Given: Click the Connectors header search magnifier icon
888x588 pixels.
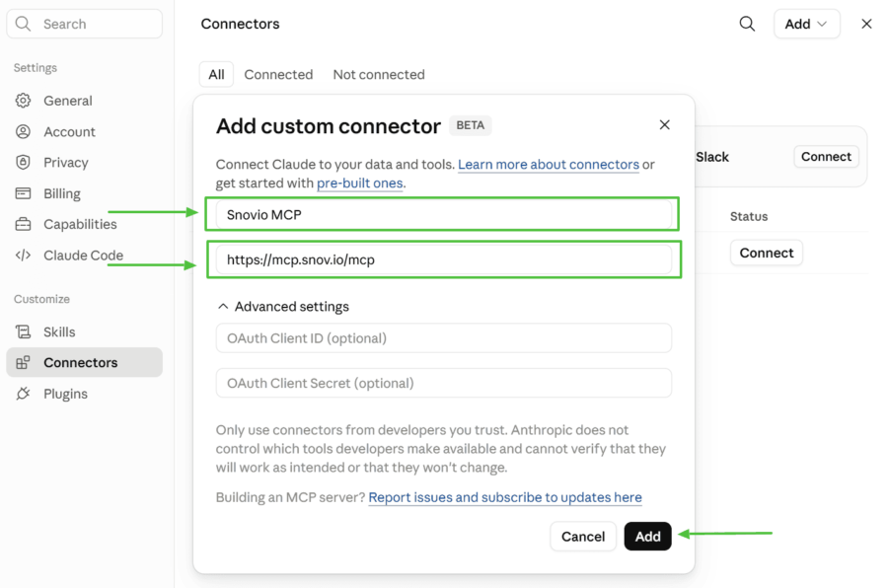Looking at the screenshot, I should pyautogui.click(x=747, y=24).
